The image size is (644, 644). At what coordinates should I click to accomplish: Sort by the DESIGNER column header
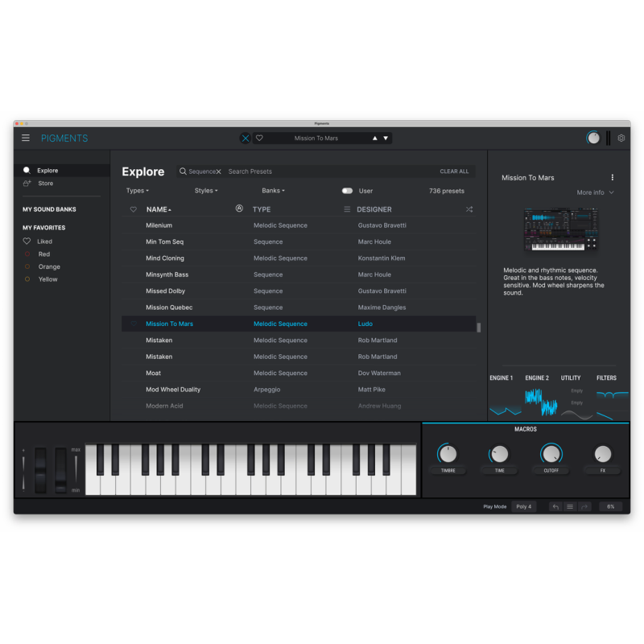374,209
